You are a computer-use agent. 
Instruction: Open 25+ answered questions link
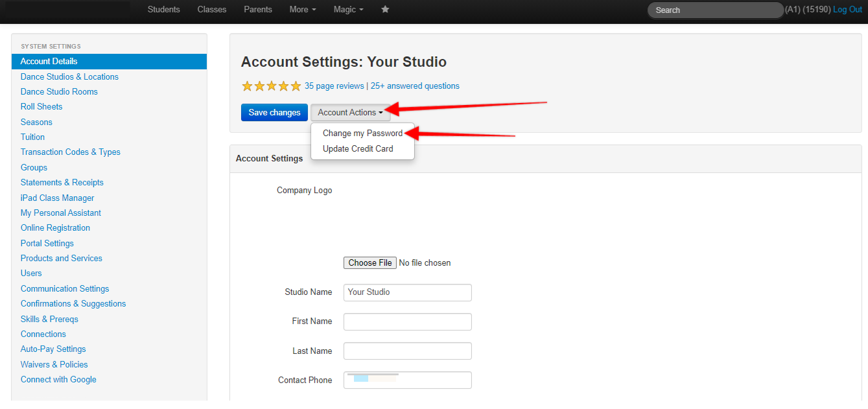415,86
